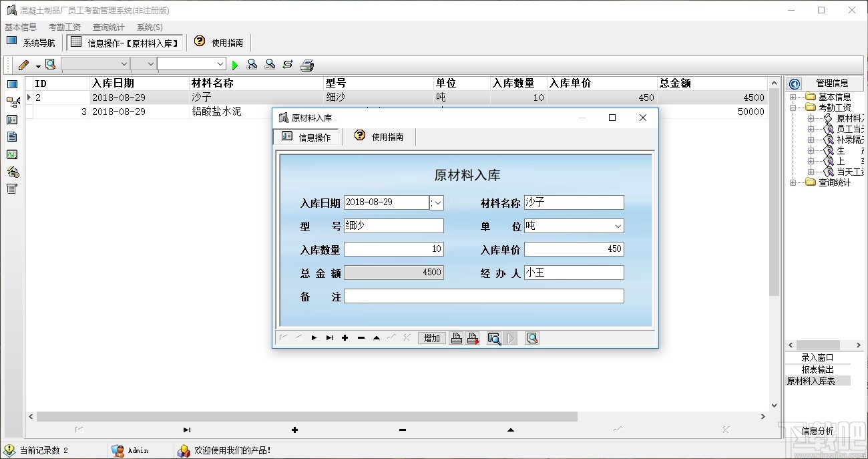Open the 单位 dropdown showing 吨
Image resolution: width=868 pixels, height=459 pixels.
618,226
